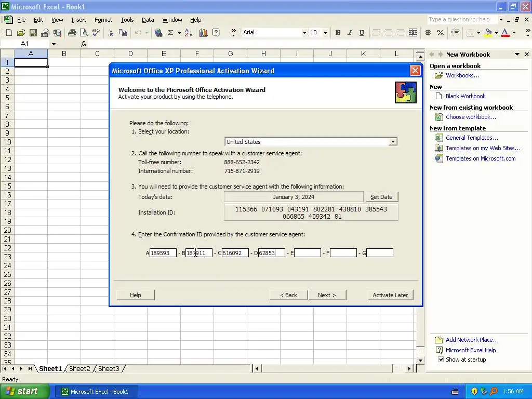
Task: Click the Set Date button
Action: click(381, 197)
